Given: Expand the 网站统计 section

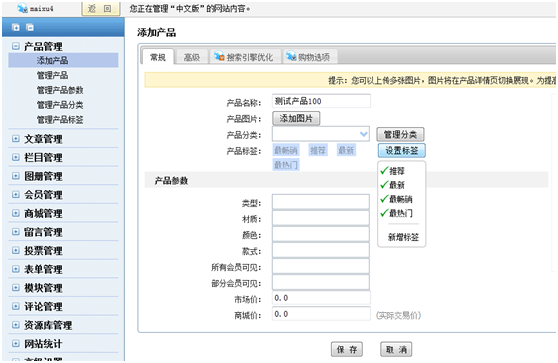Looking at the screenshot, I should (x=16, y=343).
